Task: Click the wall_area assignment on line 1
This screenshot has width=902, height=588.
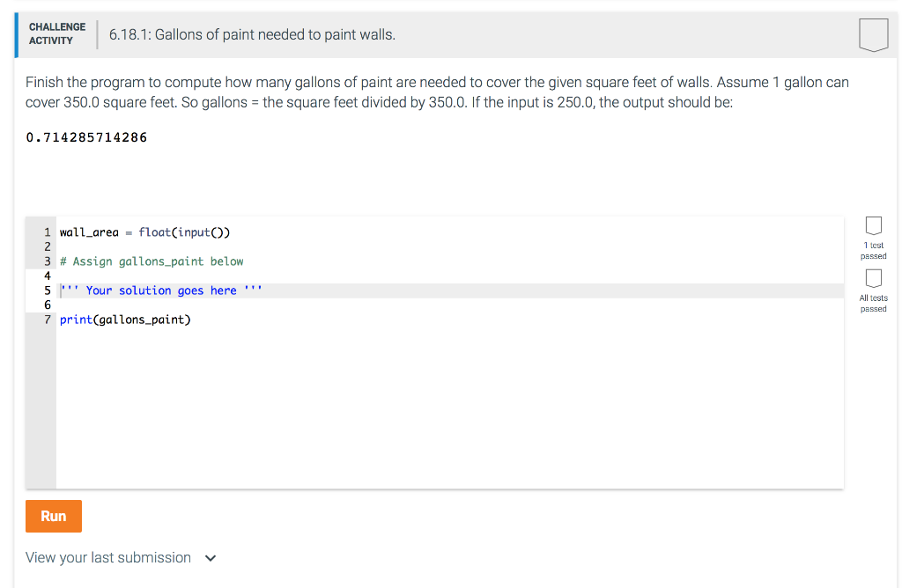Action: [x=144, y=232]
